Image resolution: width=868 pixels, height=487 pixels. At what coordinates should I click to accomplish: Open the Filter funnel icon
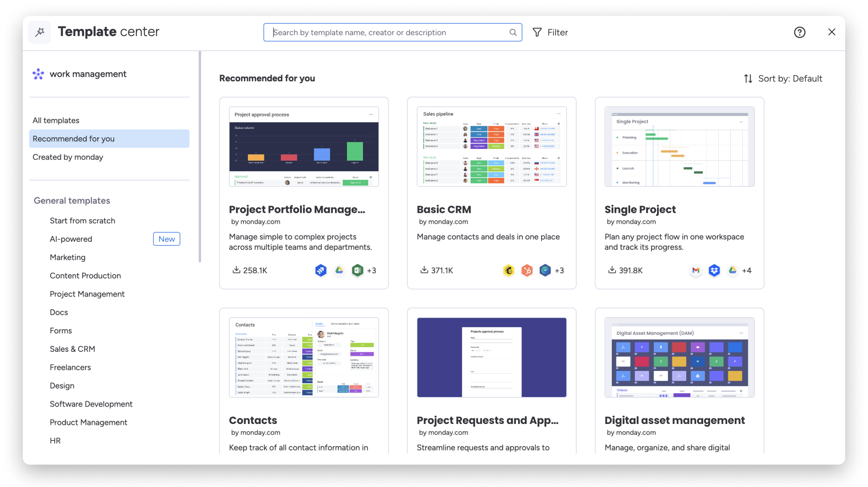coord(537,32)
